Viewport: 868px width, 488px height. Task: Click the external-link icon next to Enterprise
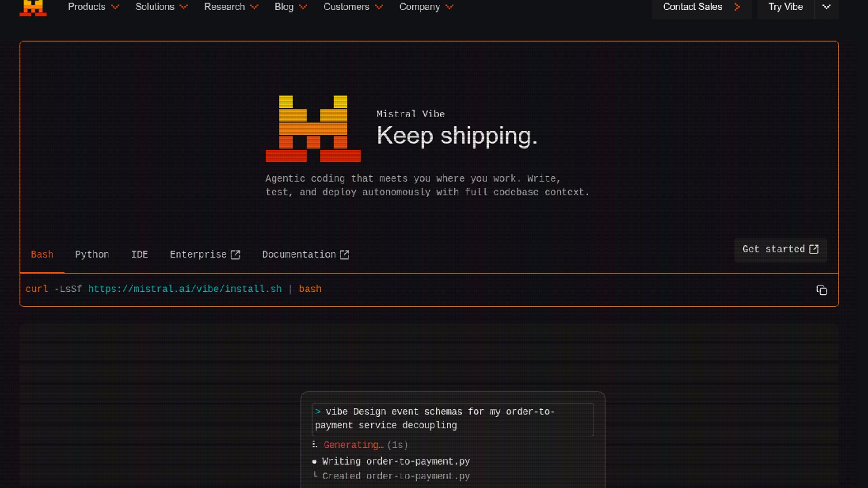click(x=235, y=255)
